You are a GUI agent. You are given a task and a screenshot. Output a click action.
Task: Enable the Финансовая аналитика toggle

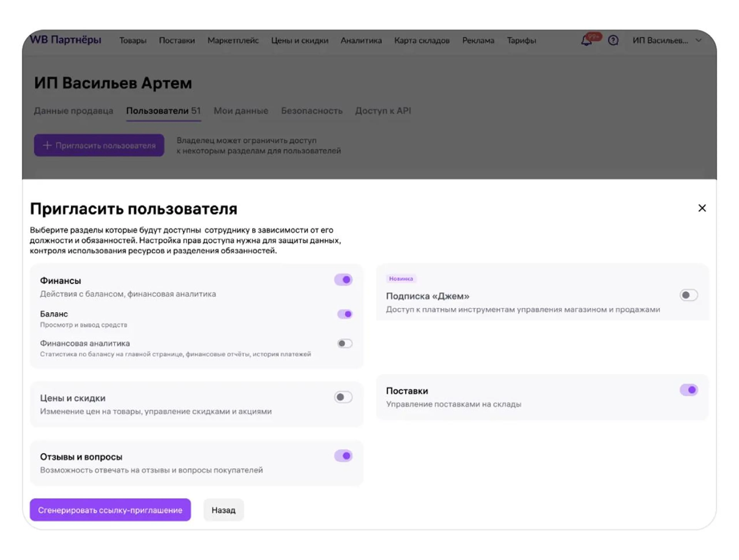coord(345,344)
